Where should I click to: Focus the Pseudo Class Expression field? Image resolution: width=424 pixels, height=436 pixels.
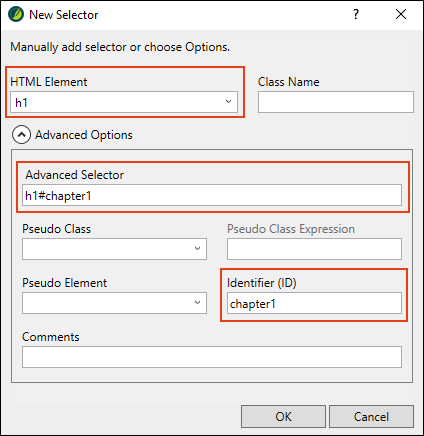314,249
